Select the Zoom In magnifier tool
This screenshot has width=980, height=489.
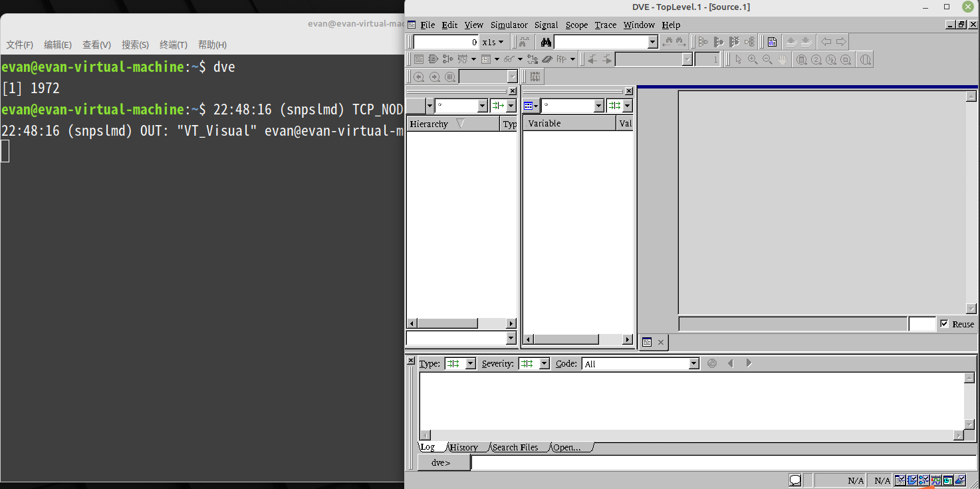point(753,59)
